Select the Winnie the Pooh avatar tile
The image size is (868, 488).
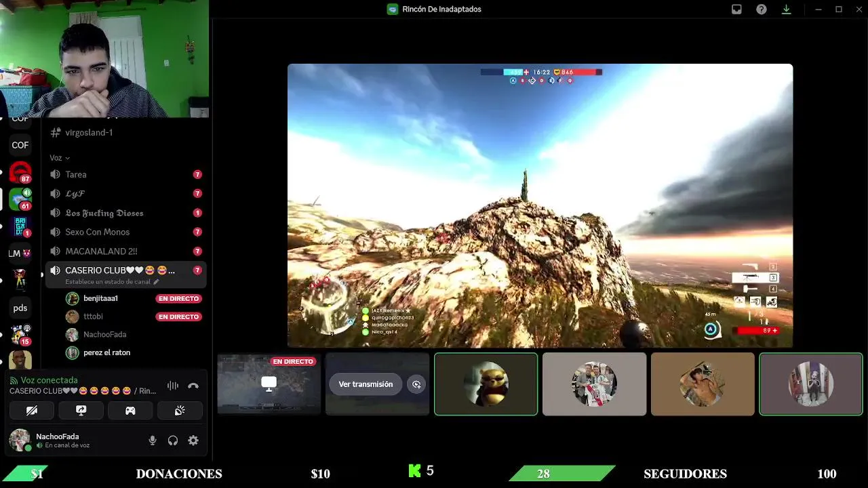click(x=486, y=384)
